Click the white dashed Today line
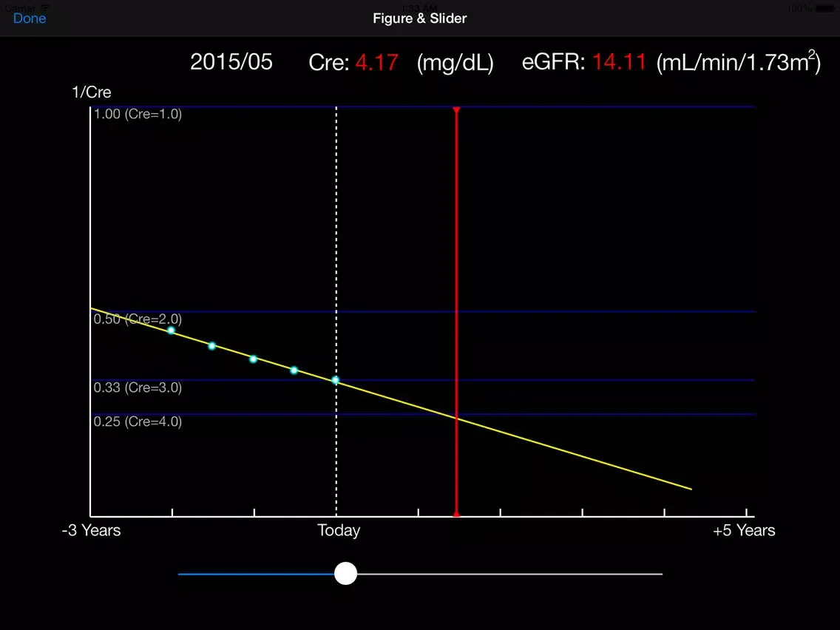 tap(336, 311)
